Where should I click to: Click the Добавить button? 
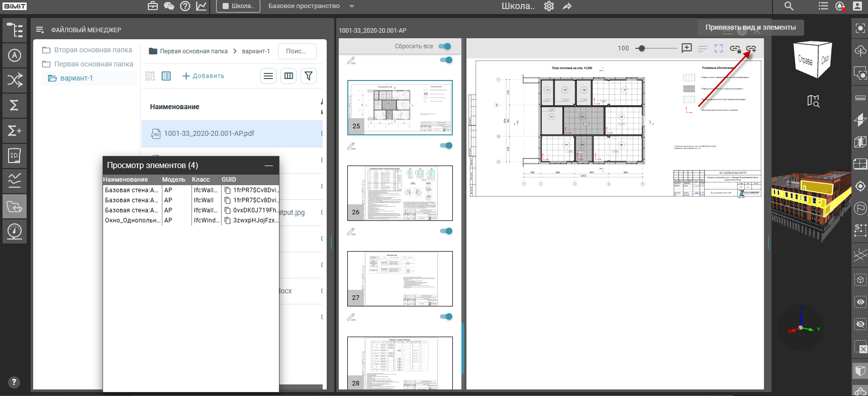(x=203, y=76)
